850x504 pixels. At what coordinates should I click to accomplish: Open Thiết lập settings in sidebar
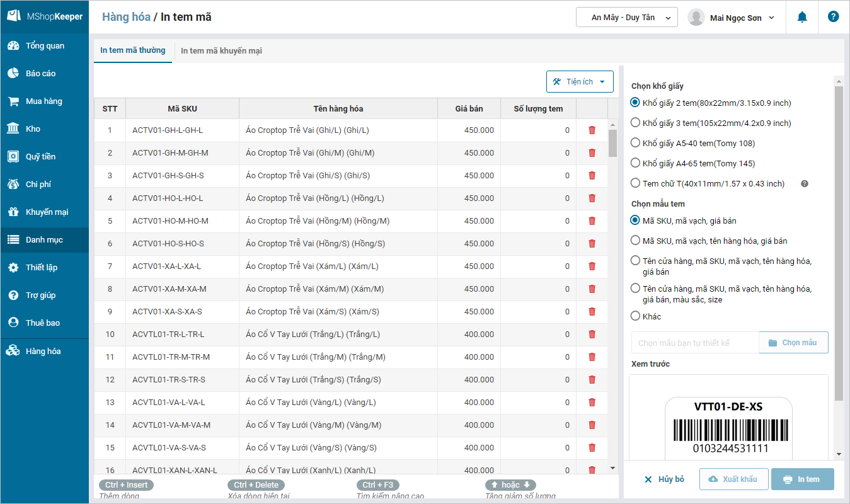coord(41,268)
